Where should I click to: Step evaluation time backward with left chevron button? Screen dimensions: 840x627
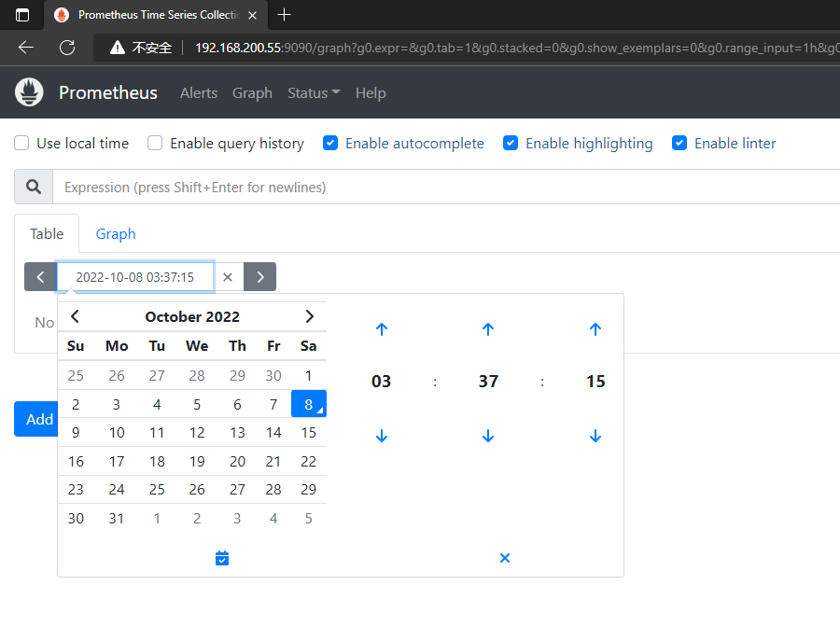[x=40, y=277]
